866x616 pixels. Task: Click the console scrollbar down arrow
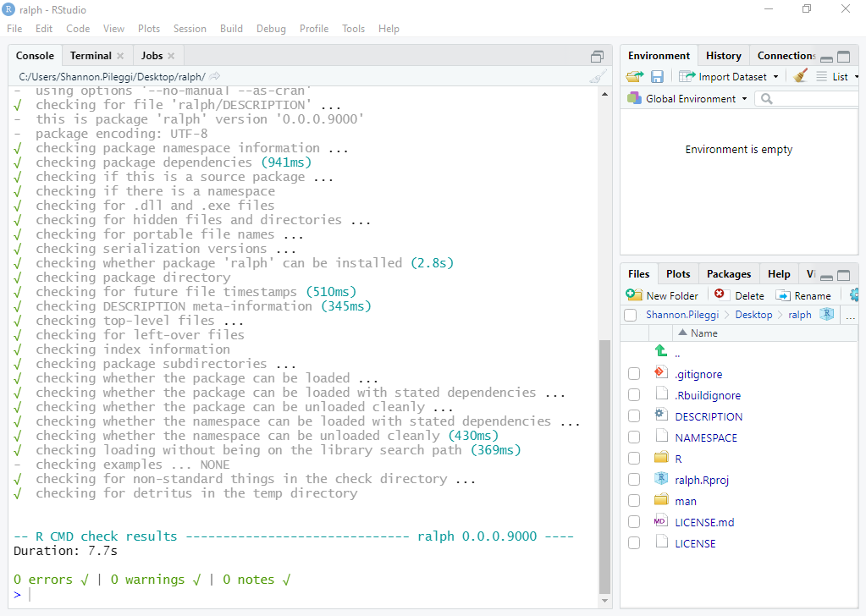[x=604, y=601]
